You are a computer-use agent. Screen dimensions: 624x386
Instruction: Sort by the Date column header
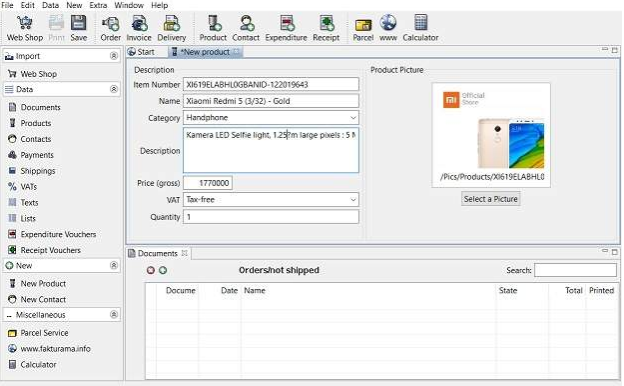coord(220,290)
